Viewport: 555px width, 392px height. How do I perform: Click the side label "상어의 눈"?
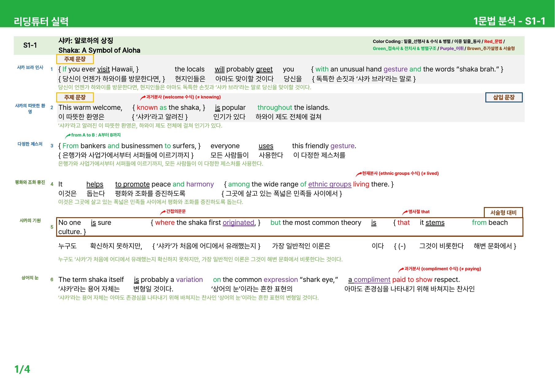[30, 278]
